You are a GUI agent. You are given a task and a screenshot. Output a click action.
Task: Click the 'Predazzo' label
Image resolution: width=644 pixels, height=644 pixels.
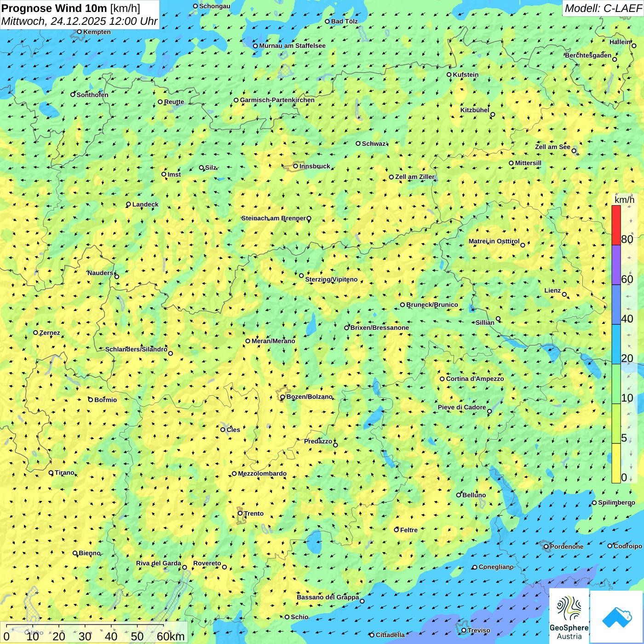click(318, 441)
